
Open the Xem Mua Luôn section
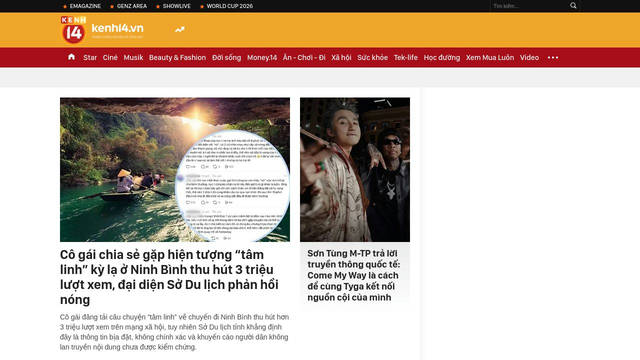point(490,58)
